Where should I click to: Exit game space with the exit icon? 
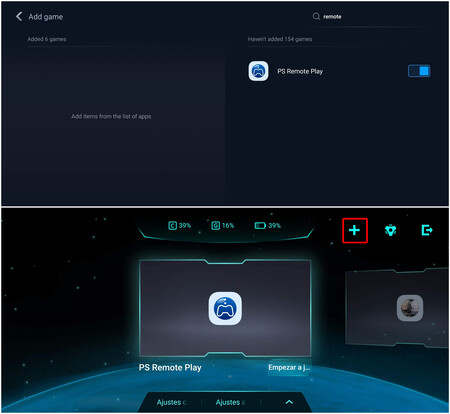coord(427,230)
